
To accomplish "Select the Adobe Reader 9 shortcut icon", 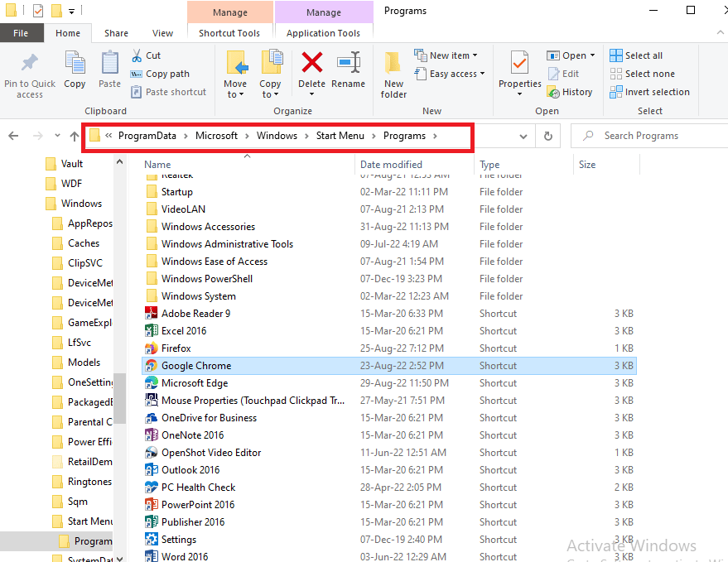I will pyautogui.click(x=151, y=313).
